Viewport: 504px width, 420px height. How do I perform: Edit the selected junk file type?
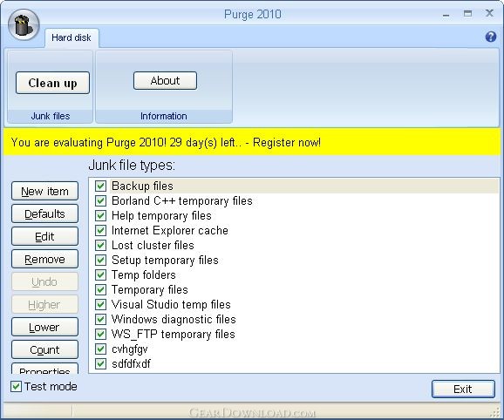coord(44,237)
